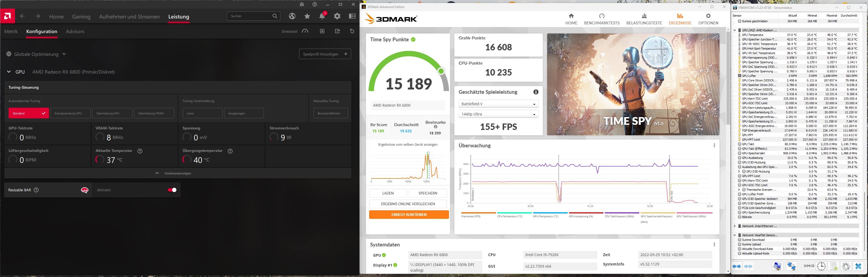Toggle the Radeon sidebar panel icon
This screenshot has width=868, height=277.
[352, 16]
